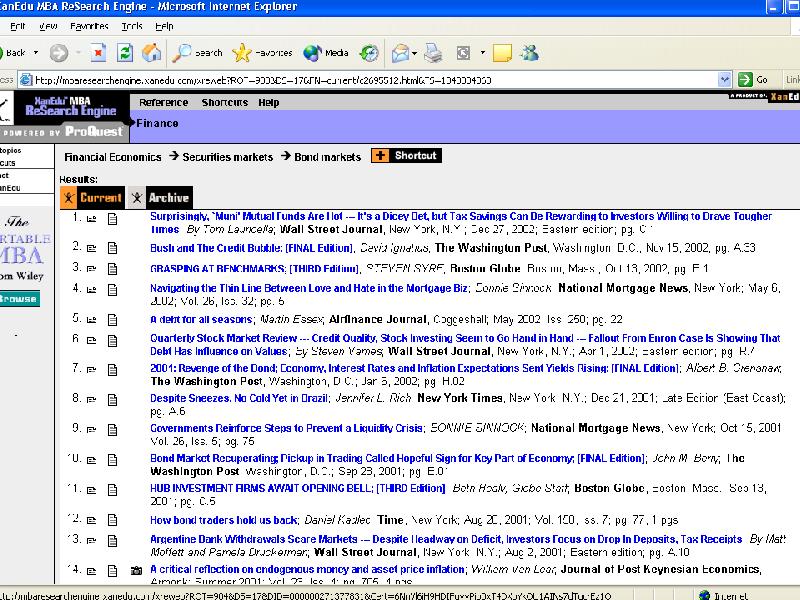Image resolution: width=800 pixels, height=600 pixels.
Task: Open HUB INVESTMENT FIRMS AWAIT OPENING BELL
Action: coord(297,488)
